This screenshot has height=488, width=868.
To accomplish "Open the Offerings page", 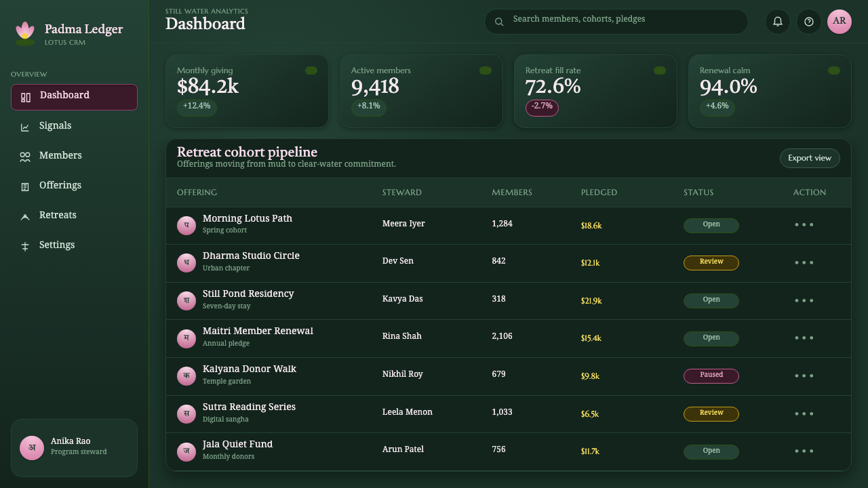I will tap(74, 186).
